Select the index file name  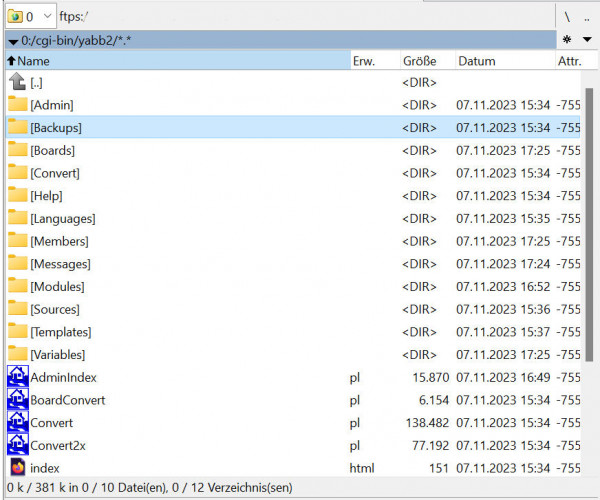click(x=45, y=468)
